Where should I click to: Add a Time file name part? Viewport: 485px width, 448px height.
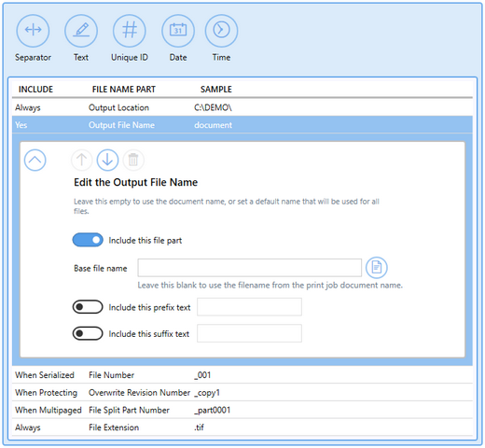tap(221, 31)
